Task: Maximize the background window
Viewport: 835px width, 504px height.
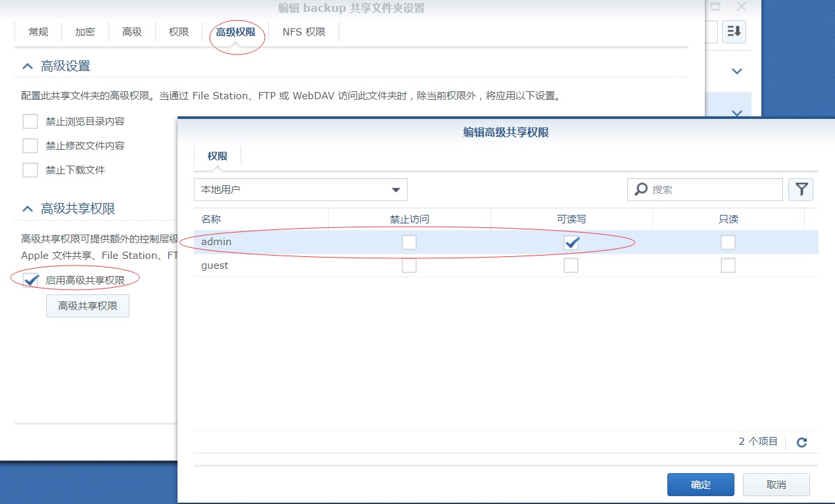Action: point(715,7)
